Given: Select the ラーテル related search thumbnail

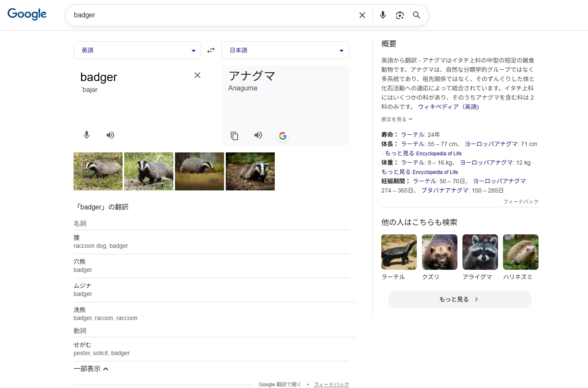Looking at the screenshot, I should click(x=399, y=252).
